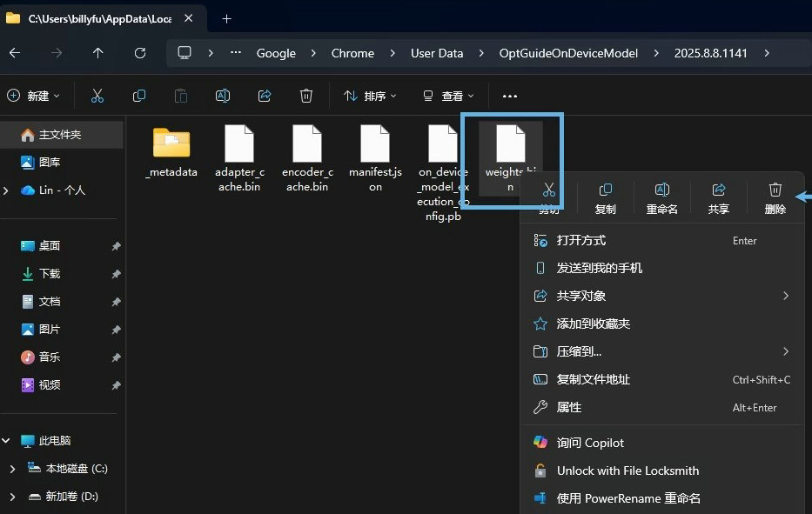Image resolution: width=812 pixels, height=514 pixels.
Task: Choose 添加到收藏夹 in the context menu
Action: point(661,324)
